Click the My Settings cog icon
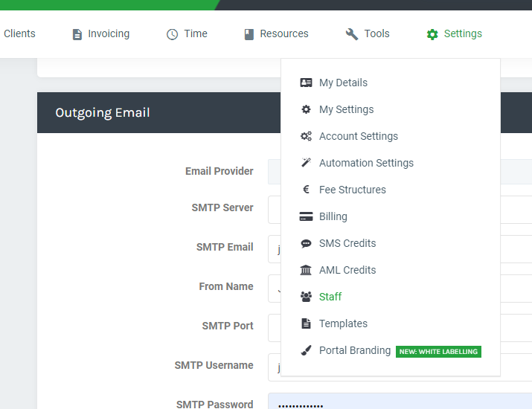Screen dimensions: 532x409 coord(306,109)
